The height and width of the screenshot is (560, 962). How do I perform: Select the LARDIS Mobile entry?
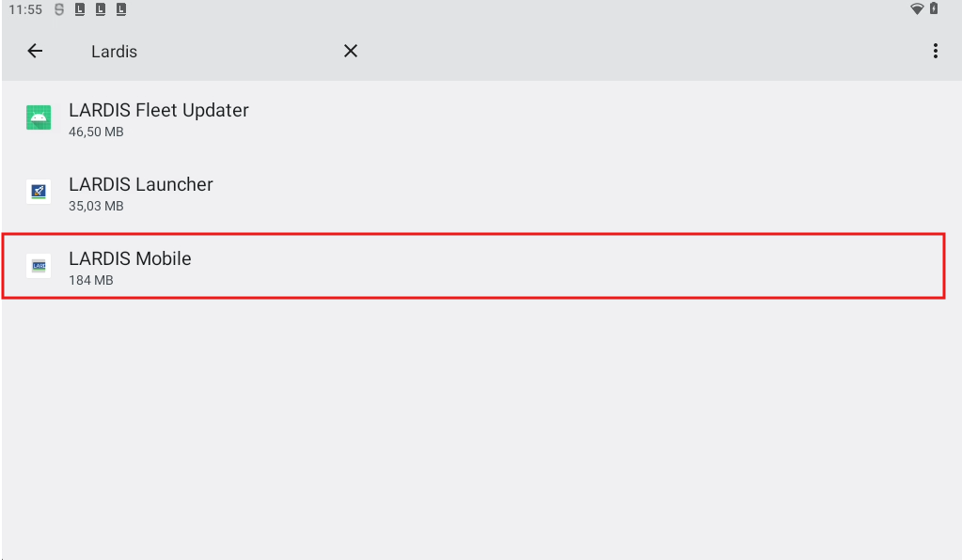click(x=130, y=259)
